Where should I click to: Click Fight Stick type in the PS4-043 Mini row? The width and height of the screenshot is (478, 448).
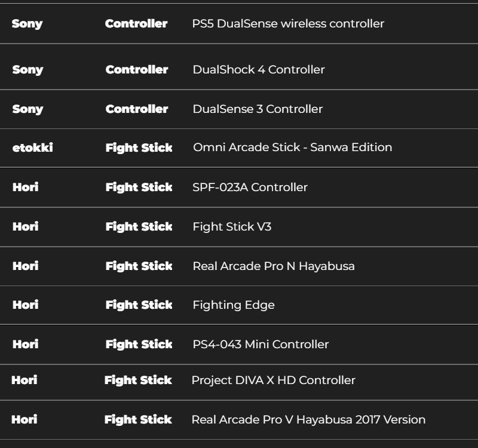coord(139,344)
